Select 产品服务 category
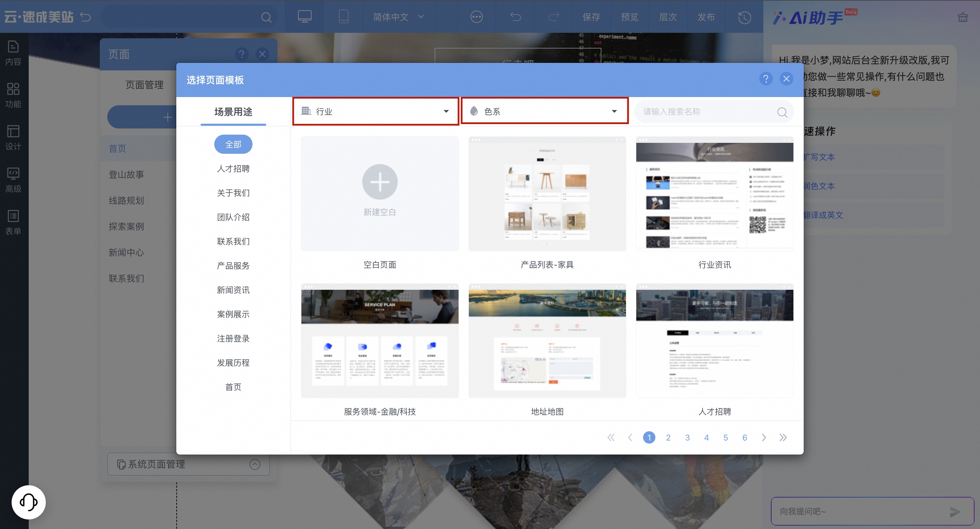980x529 pixels. click(x=233, y=266)
